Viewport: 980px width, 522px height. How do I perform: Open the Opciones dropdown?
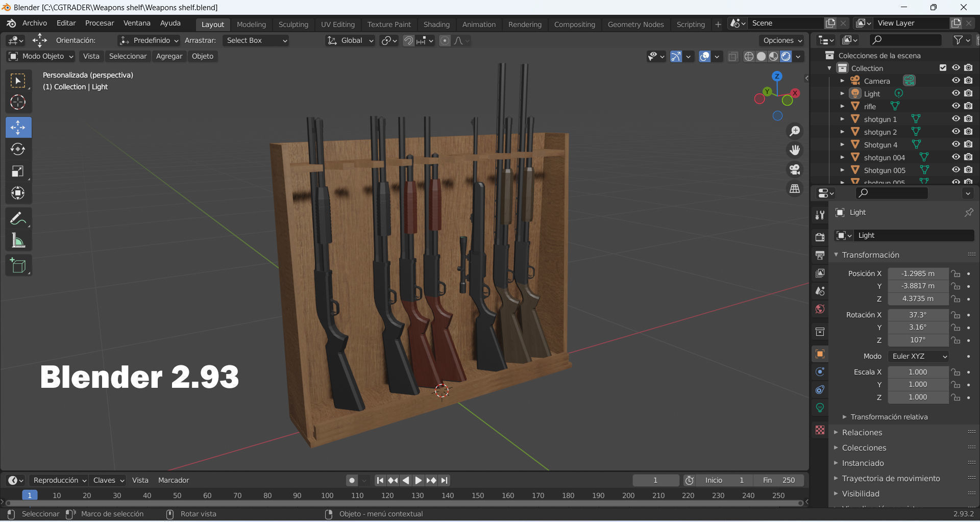click(x=782, y=40)
